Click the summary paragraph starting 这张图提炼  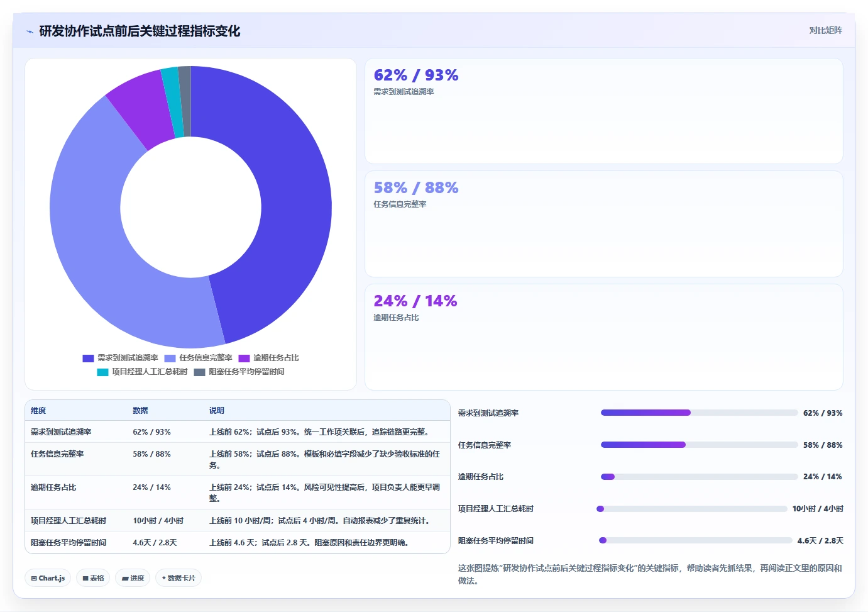650,574
